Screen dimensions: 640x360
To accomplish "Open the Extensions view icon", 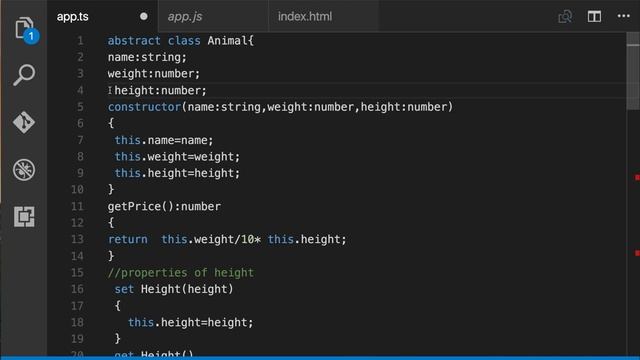I will (24, 216).
